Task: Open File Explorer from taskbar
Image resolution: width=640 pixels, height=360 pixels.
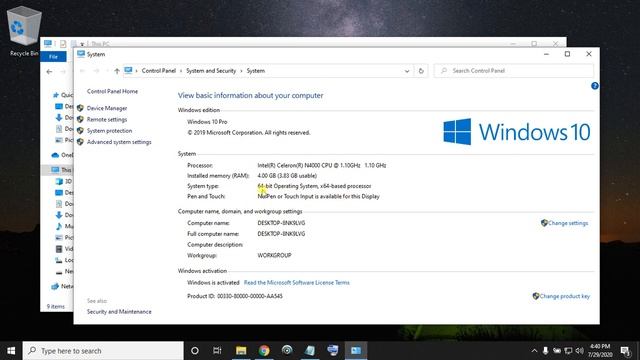Action: tap(241, 351)
